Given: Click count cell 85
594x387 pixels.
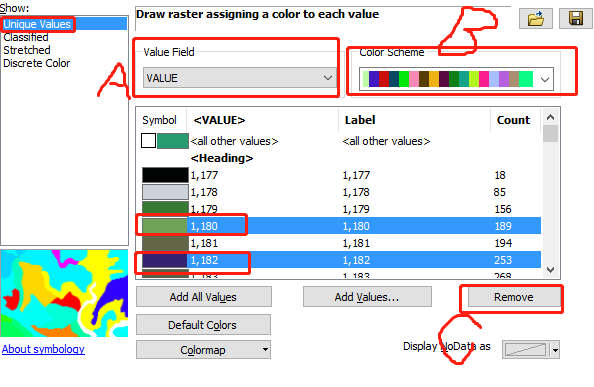Looking at the screenshot, I should [x=500, y=192].
